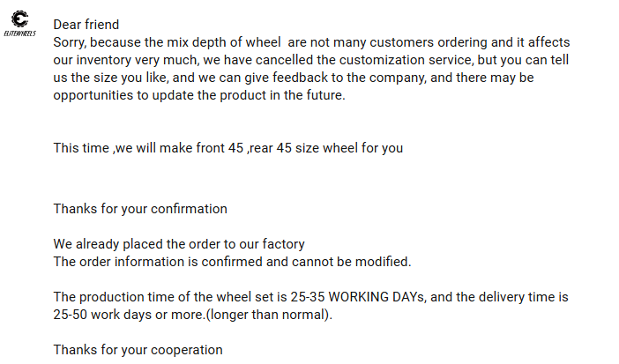
Task: Click the line "We already placed the order"
Action: pos(179,244)
